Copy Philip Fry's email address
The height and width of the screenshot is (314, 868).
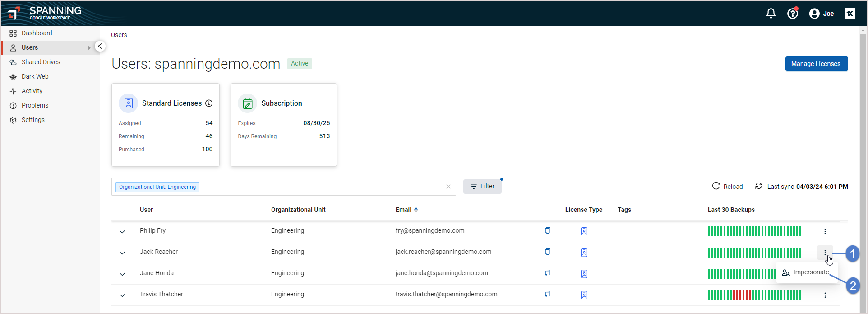(x=547, y=231)
